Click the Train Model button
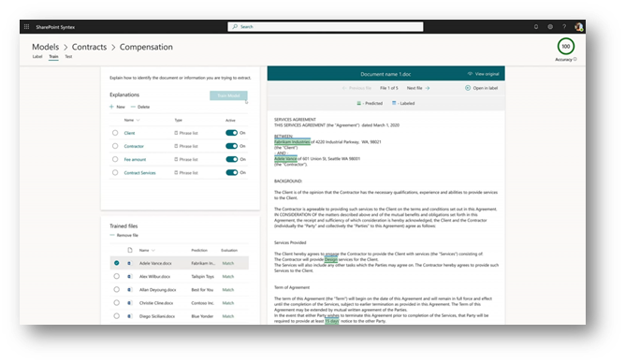This screenshot has height=364, width=625. click(228, 95)
